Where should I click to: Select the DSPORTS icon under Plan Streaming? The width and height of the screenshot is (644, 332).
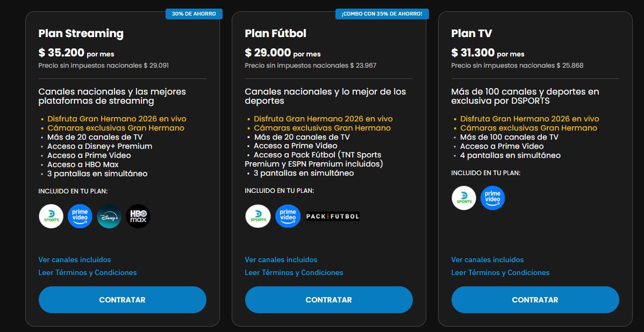click(51, 216)
